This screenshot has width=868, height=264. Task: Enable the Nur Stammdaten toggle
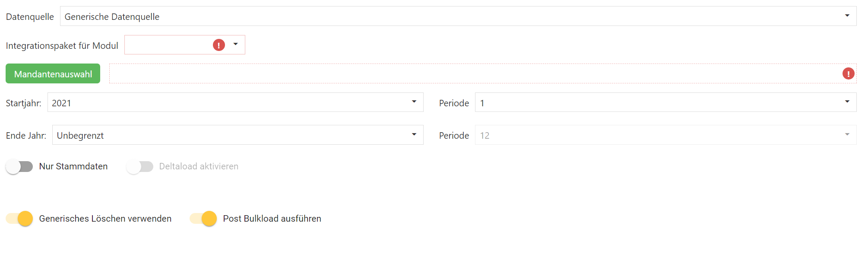point(19,167)
